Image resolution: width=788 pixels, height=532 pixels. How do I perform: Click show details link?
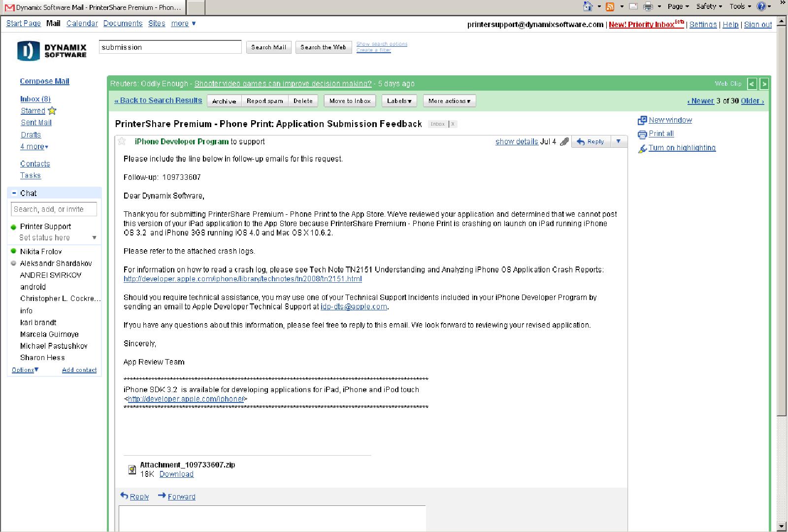pos(517,141)
